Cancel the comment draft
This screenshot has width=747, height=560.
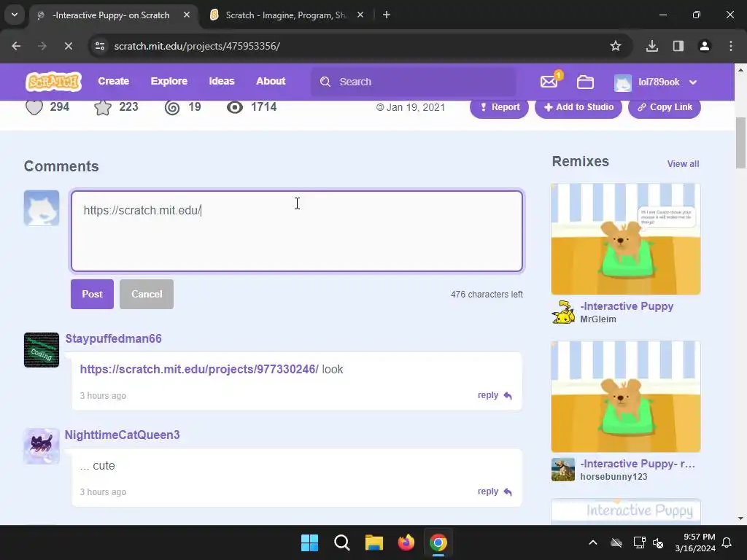point(147,295)
